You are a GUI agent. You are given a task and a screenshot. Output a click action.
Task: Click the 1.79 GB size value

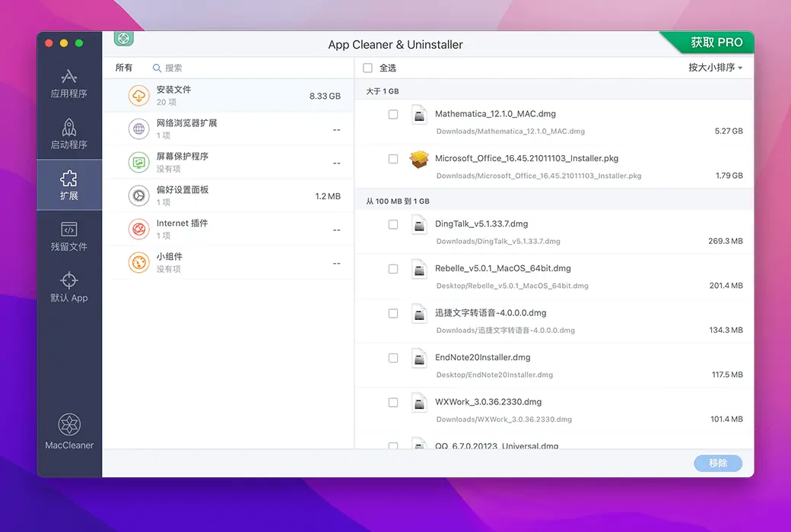(729, 176)
